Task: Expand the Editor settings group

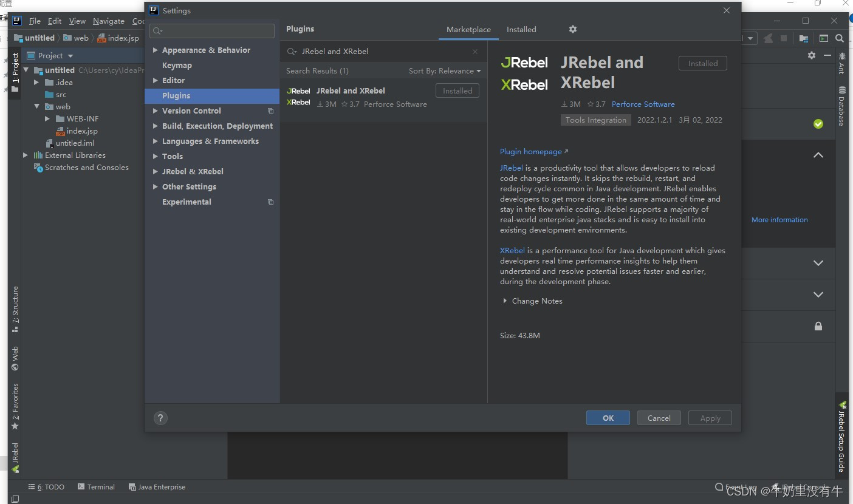Action: coord(156,81)
